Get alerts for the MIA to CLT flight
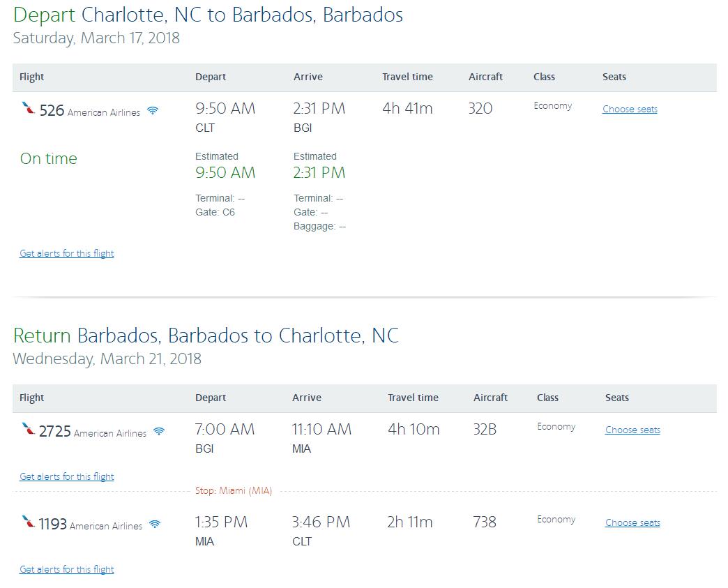The width and height of the screenshot is (728, 588). [x=66, y=569]
